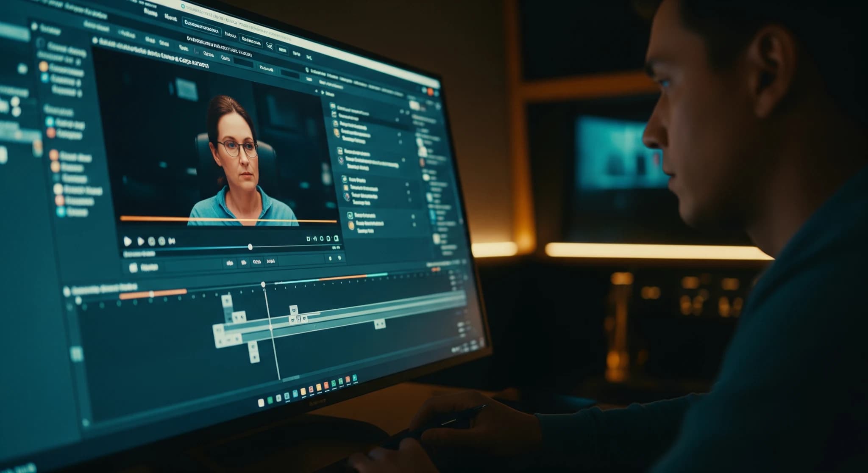Image resolution: width=868 pixels, height=473 pixels.
Task: Click the rightmost teal icon in the dock
Action: click(x=355, y=378)
